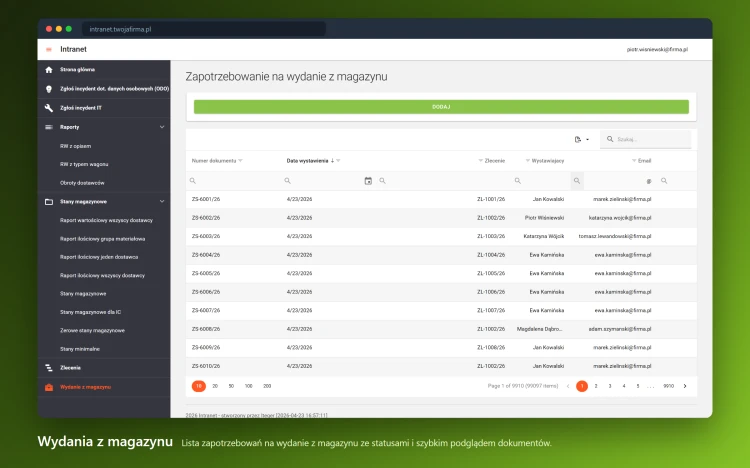Click the export file icon above the table

click(578, 140)
